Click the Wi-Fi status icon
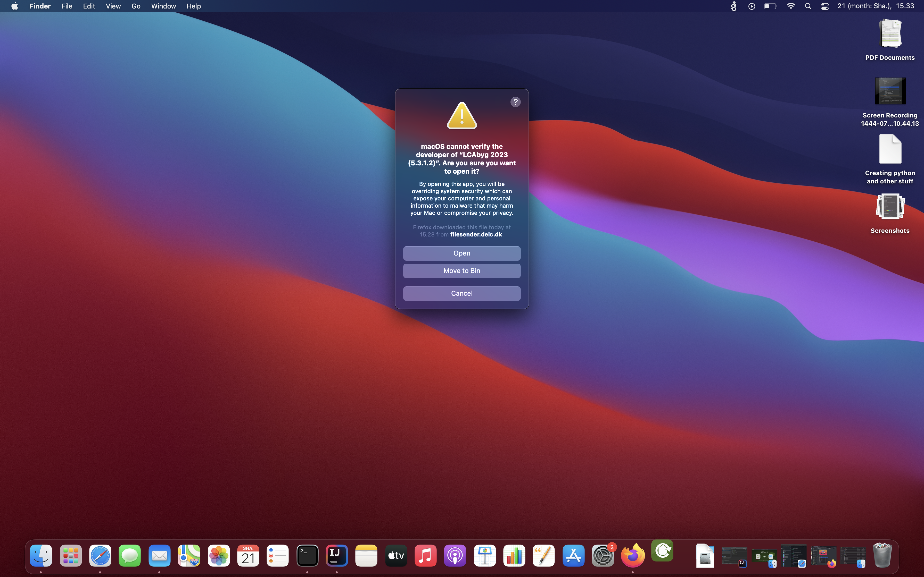 pos(791,6)
